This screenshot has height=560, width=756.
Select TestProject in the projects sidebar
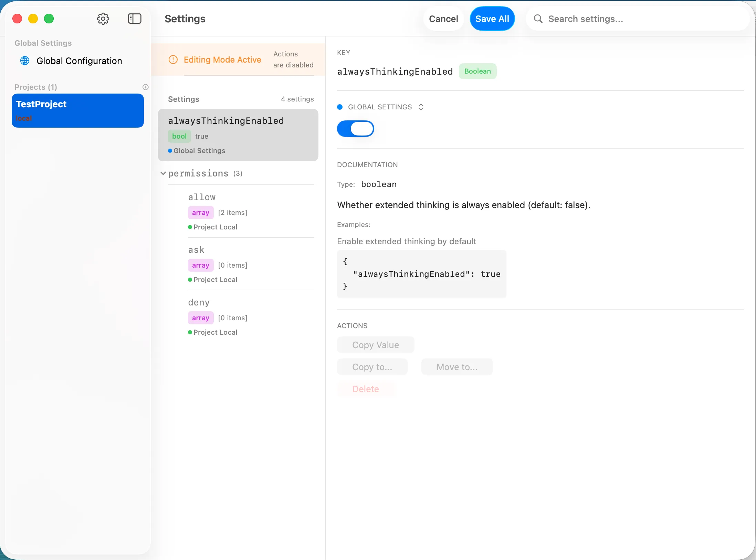(77, 110)
